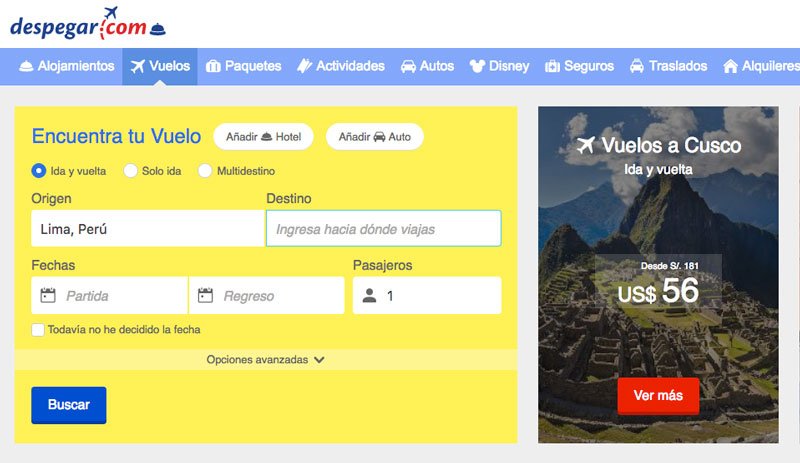Click the Alojamientos bell icon
The width and height of the screenshot is (800, 463).
pos(26,66)
